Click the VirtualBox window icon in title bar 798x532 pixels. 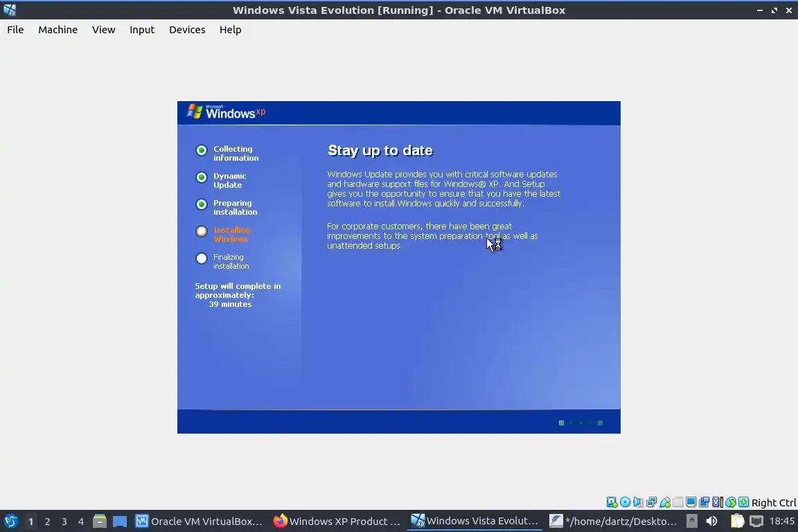coord(10,10)
